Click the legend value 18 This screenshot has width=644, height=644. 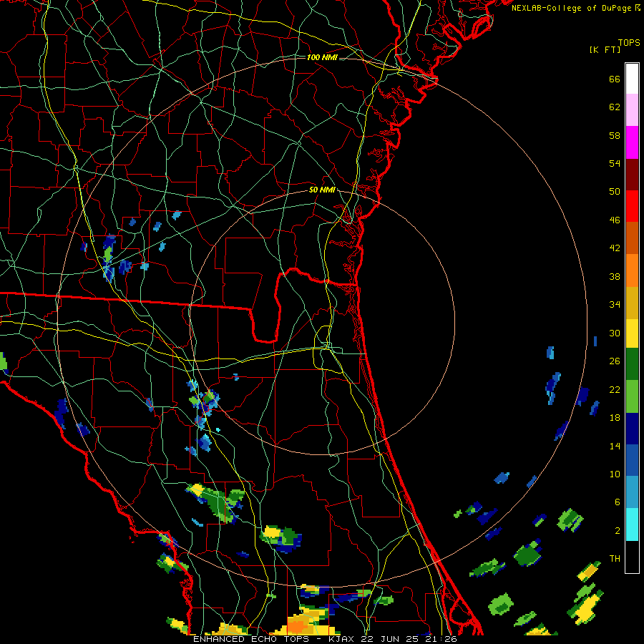pyautogui.click(x=615, y=418)
